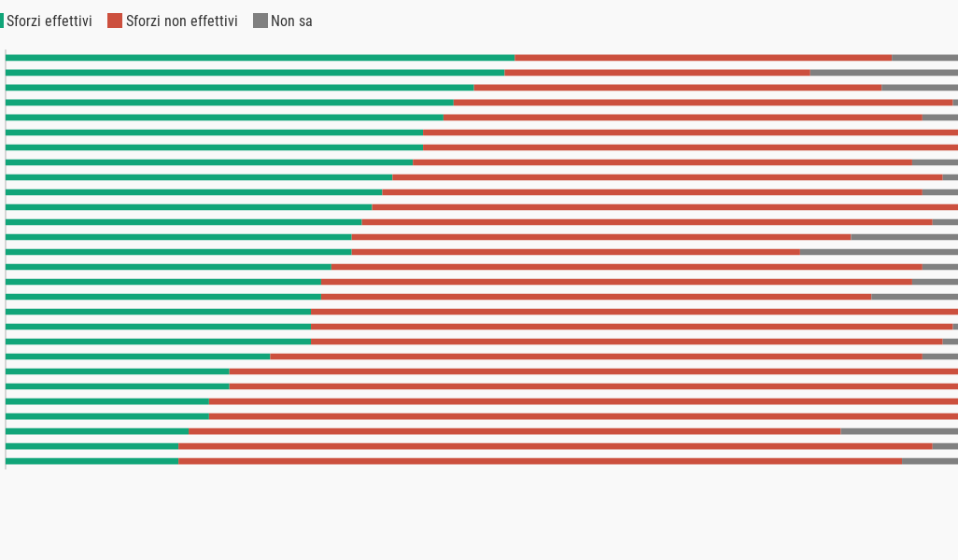
Task: Pick the gray segment of the bottom bar
Action: click(x=929, y=461)
